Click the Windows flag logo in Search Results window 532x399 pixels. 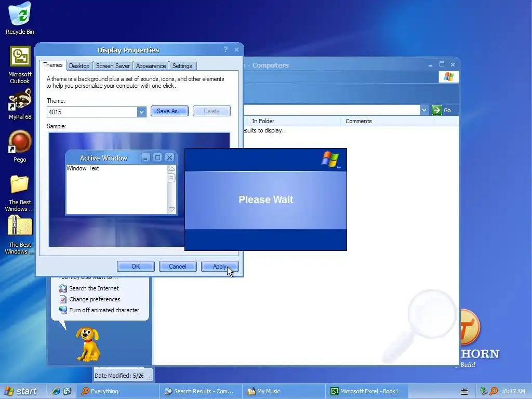(448, 77)
